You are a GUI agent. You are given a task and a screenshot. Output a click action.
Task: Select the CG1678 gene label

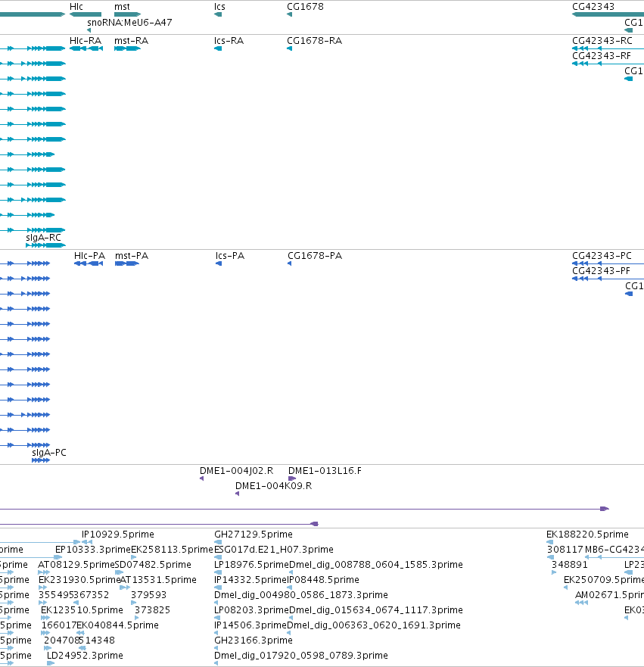305,7
